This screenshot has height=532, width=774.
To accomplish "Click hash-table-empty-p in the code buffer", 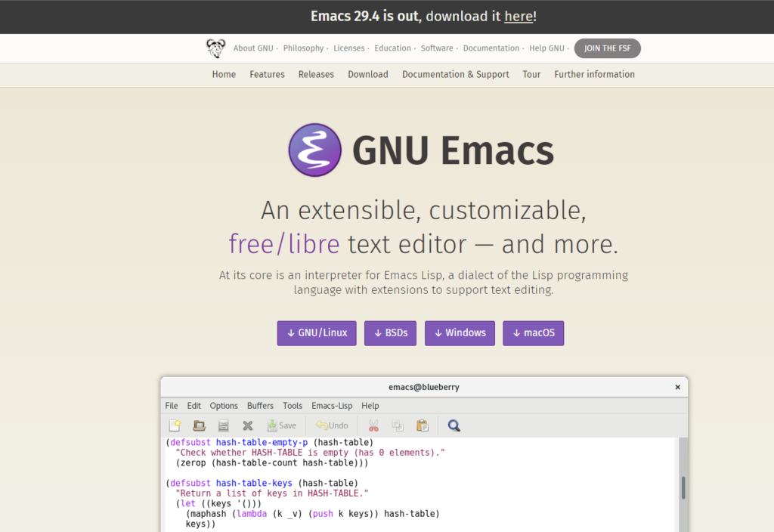I will pos(262,442).
